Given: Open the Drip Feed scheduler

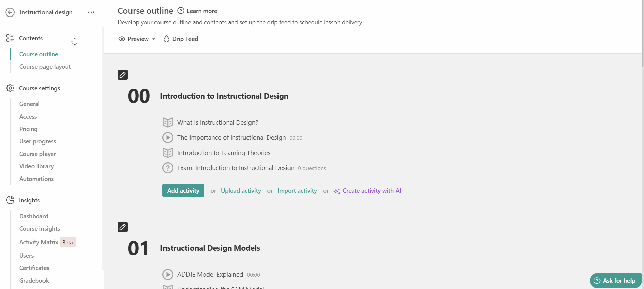Looking at the screenshot, I should point(181,39).
